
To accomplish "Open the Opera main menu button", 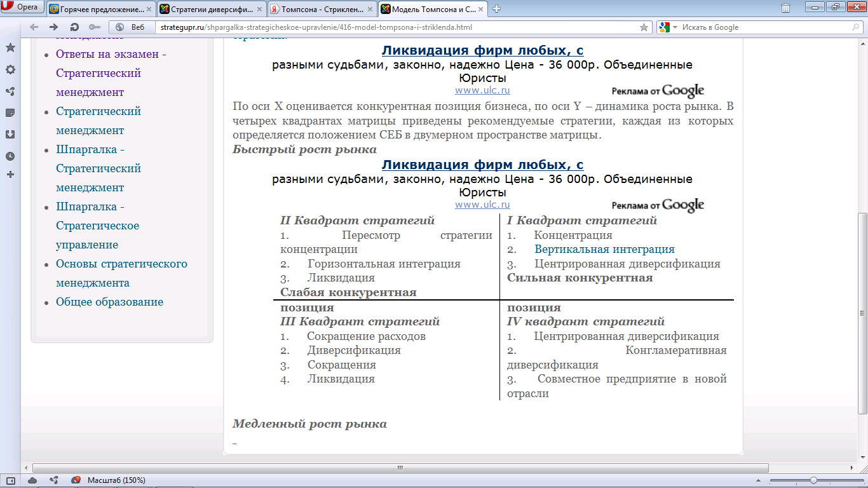I will point(22,8).
